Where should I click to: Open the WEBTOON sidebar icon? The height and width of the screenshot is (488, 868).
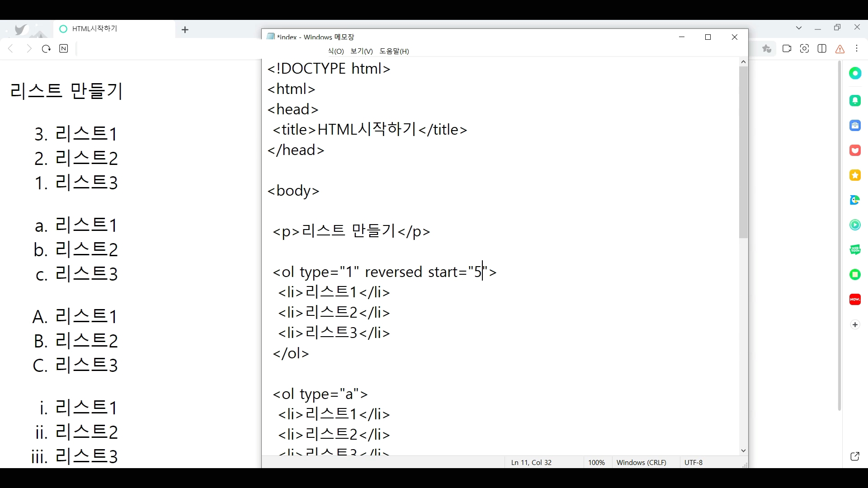point(855,250)
